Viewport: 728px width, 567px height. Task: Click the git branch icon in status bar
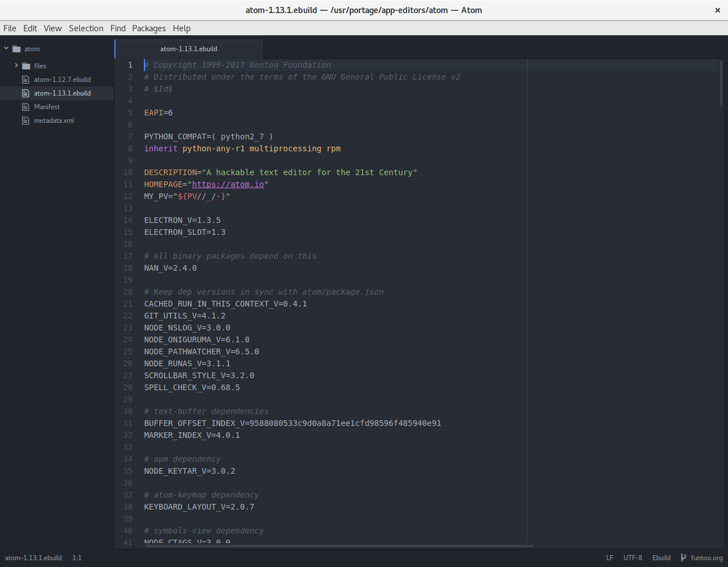(x=684, y=558)
